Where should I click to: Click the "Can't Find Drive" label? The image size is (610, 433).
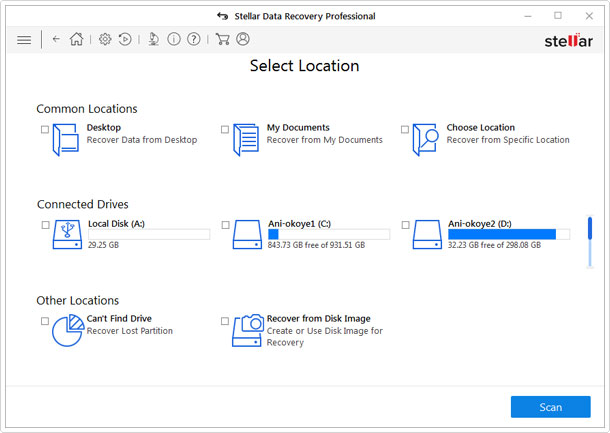tap(119, 319)
